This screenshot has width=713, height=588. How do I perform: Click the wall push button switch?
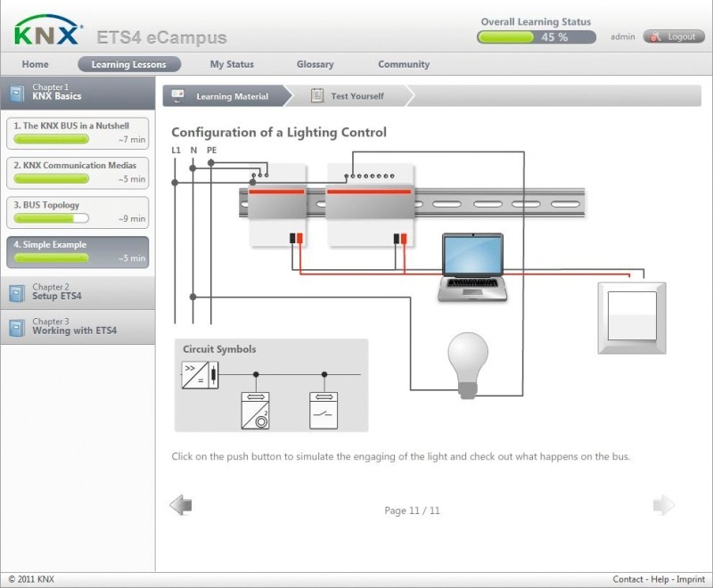pos(632,318)
